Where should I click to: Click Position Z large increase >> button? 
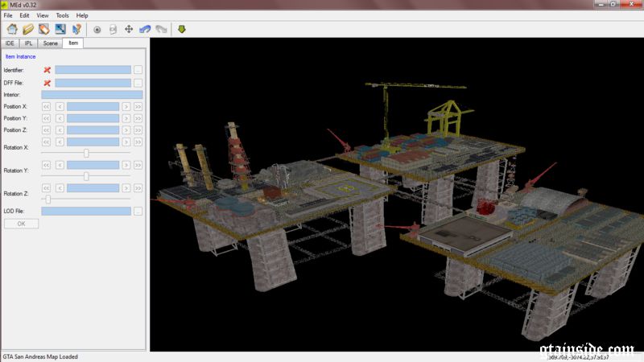tap(138, 130)
